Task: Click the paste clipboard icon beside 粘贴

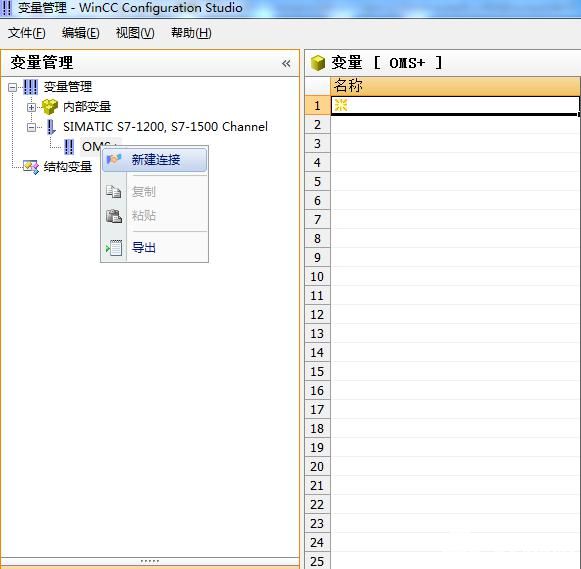Action: 114,216
